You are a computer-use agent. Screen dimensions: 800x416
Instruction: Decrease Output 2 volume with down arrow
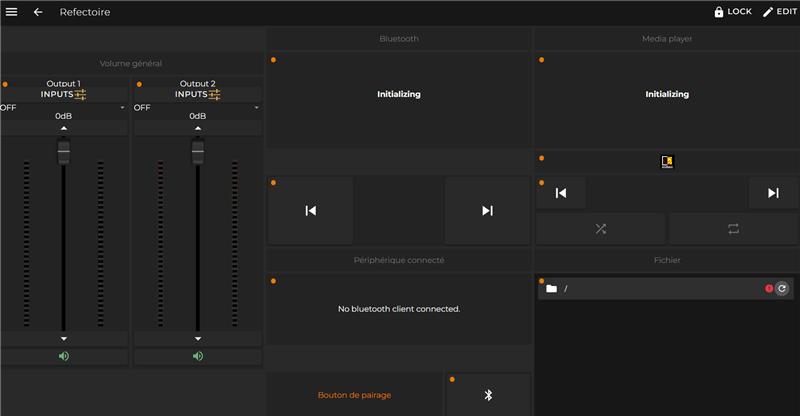tap(198, 339)
